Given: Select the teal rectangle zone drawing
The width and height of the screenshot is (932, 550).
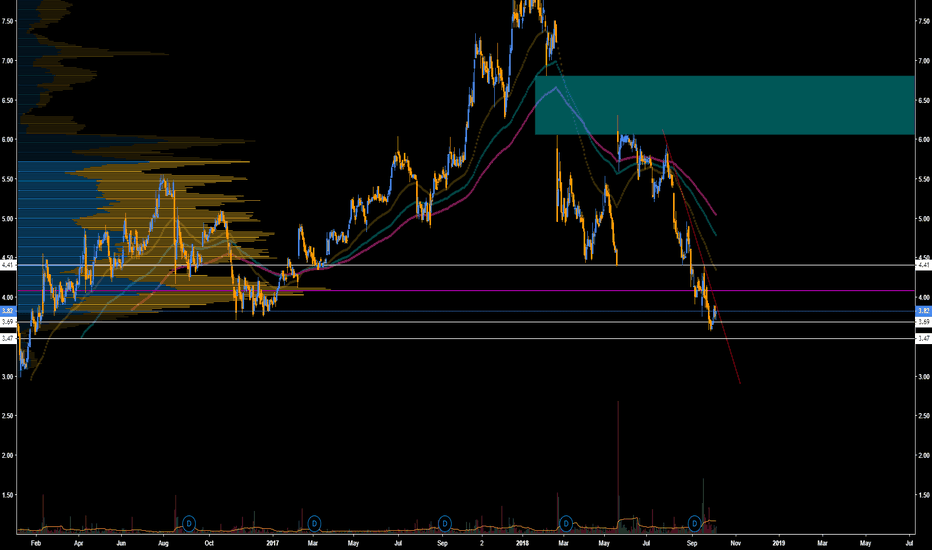Looking at the screenshot, I should tap(725, 105).
